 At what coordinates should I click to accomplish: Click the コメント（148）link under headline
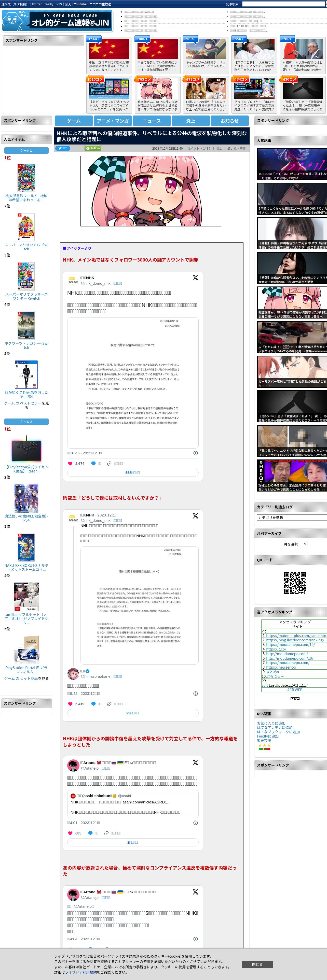(198, 148)
